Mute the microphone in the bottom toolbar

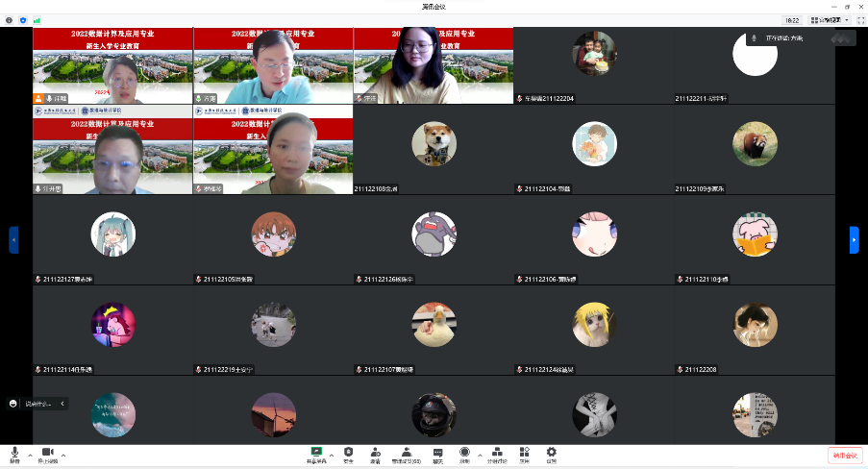click(14, 453)
